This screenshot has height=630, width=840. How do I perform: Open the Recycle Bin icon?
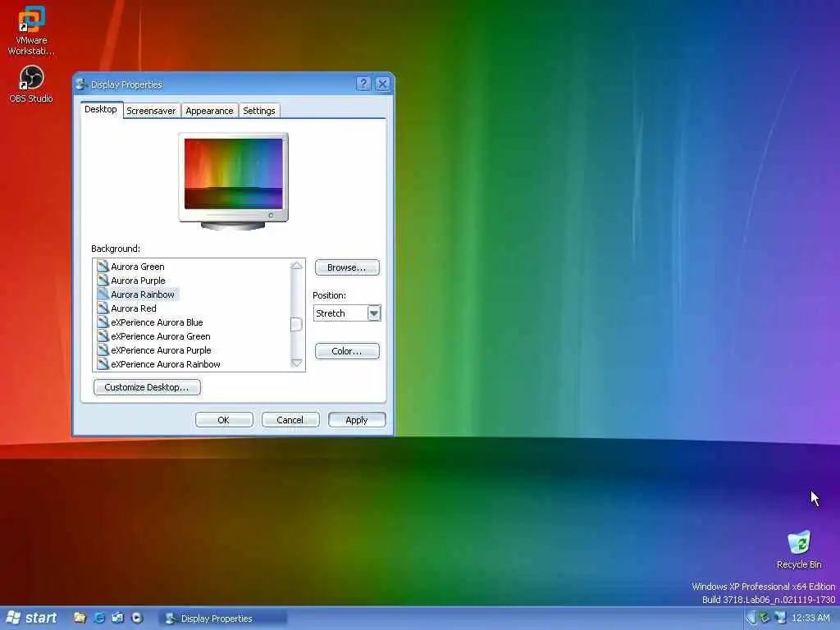[x=799, y=549]
